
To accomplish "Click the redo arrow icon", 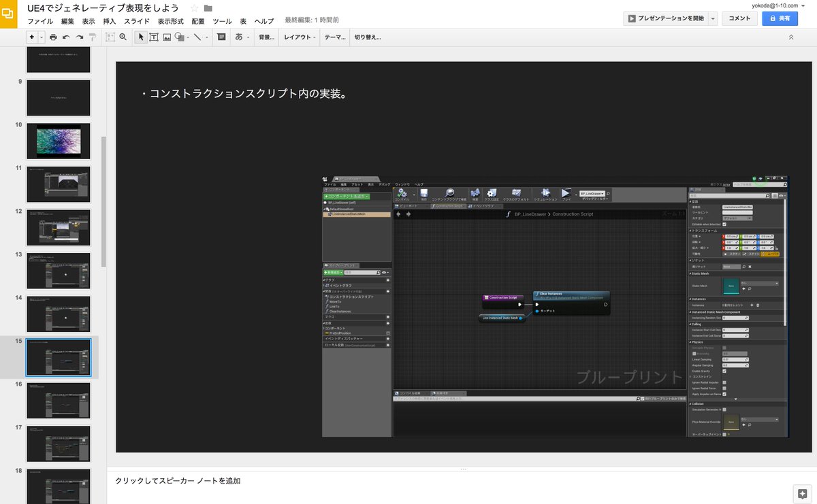I will point(80,37).
